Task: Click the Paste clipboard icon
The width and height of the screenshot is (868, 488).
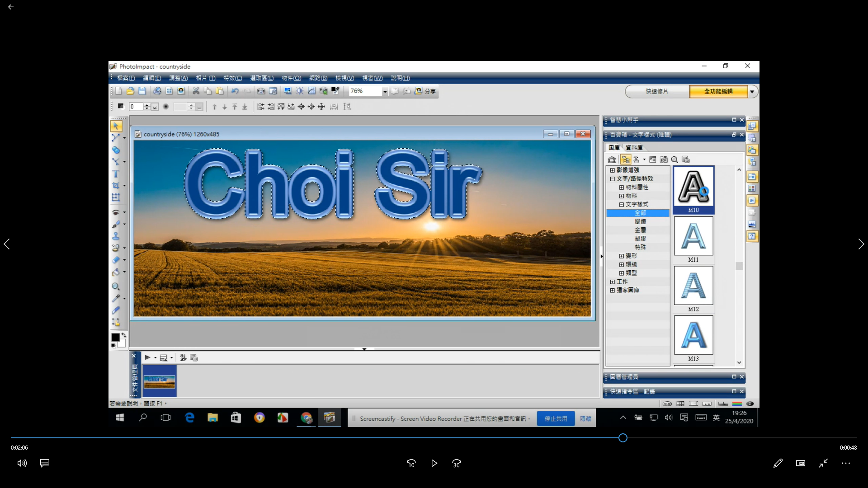Action: 219,91
